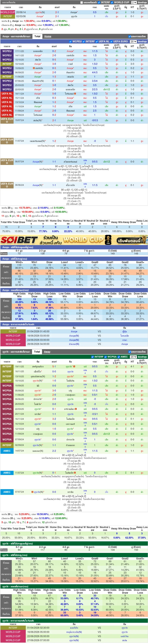Click Uruguay fixture time 27/06/2026 07:00:00
Screen dimensions: 148x644
coord(38,640)
